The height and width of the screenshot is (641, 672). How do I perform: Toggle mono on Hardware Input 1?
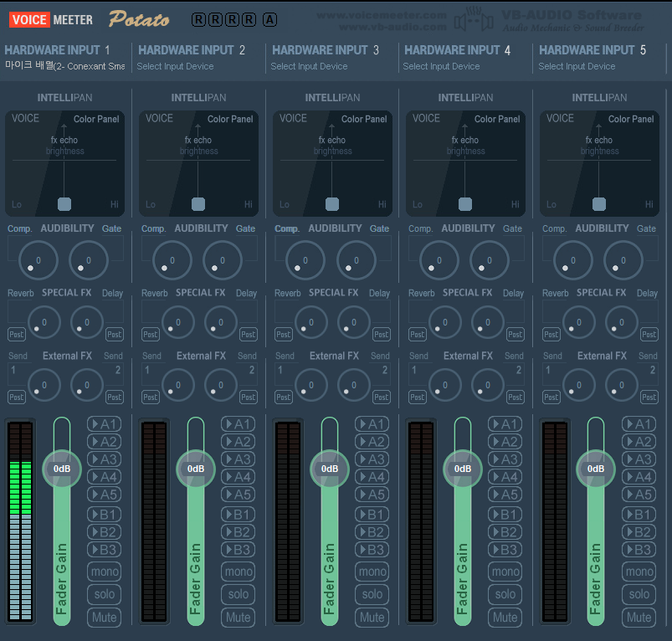(104, 572)
